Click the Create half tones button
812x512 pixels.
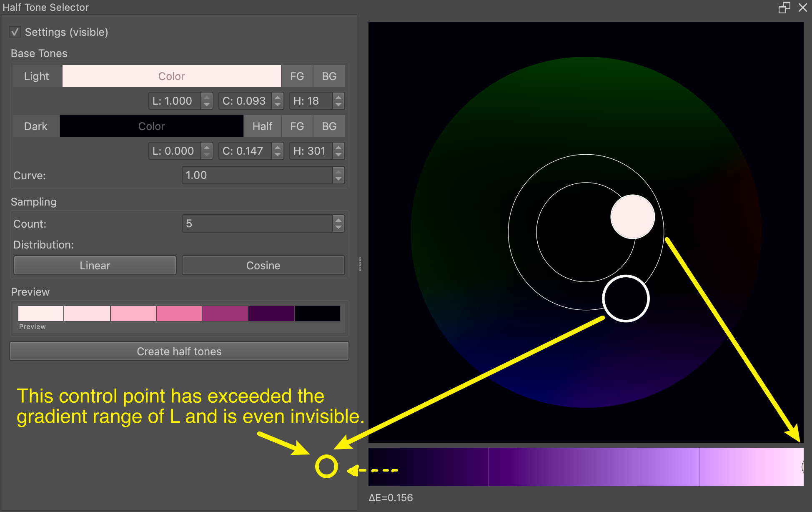click(179, 351)
